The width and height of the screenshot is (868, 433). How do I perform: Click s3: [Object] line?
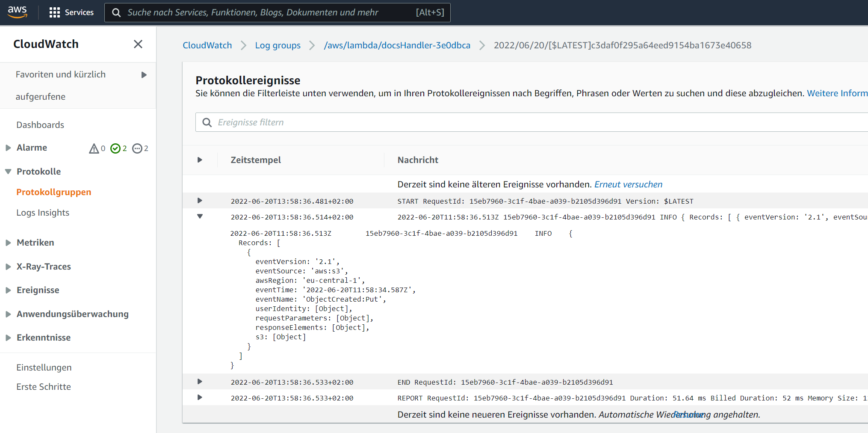tap(281, 337)
